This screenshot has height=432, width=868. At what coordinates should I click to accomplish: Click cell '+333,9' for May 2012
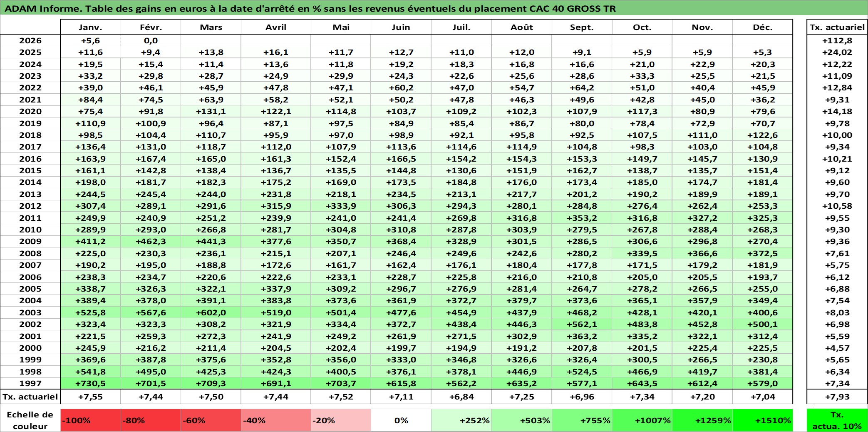click(x=341, y=206)
